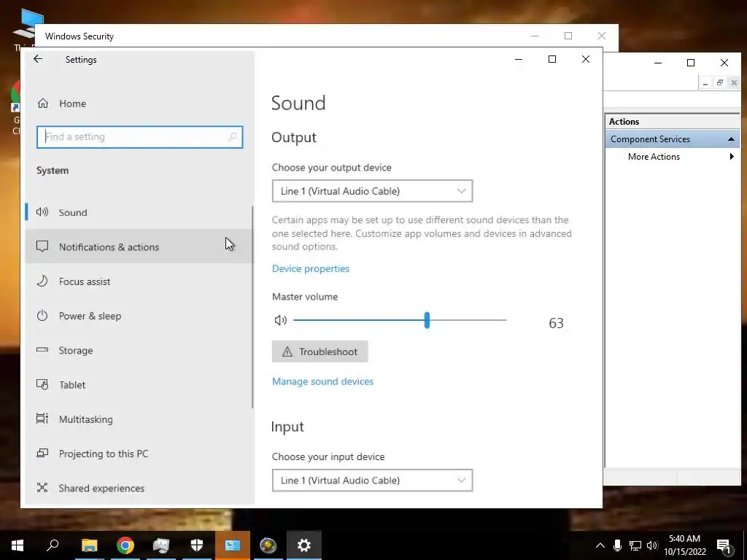Open Storage settings page

pyautogui.click(x=139, y=350)
